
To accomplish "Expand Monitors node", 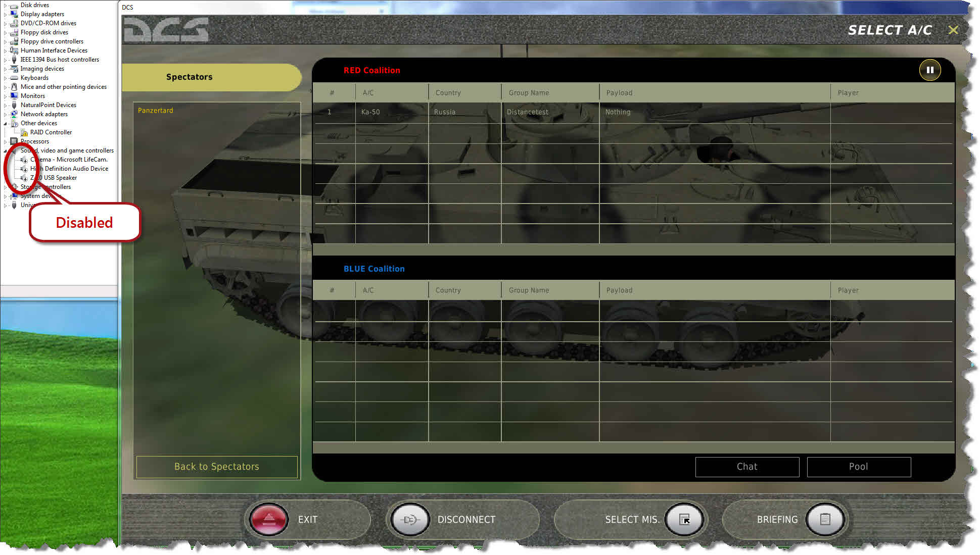I will click(x=6, y=96).
